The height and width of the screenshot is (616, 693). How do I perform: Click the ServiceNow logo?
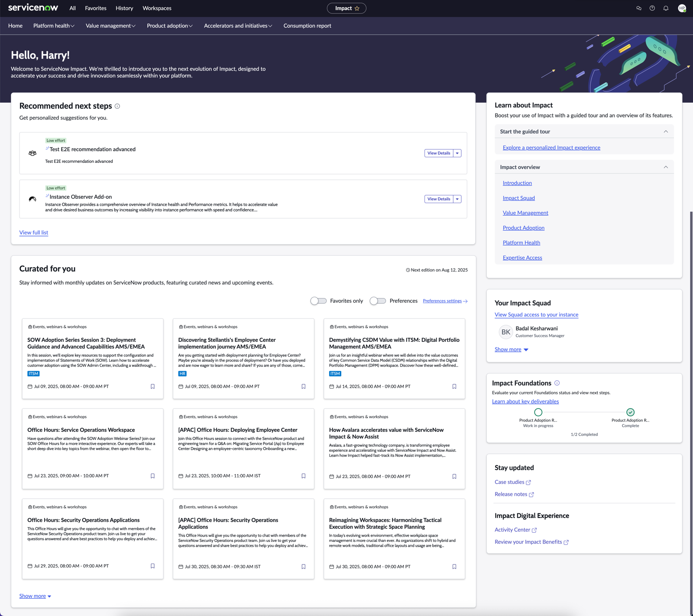(33, 8)
